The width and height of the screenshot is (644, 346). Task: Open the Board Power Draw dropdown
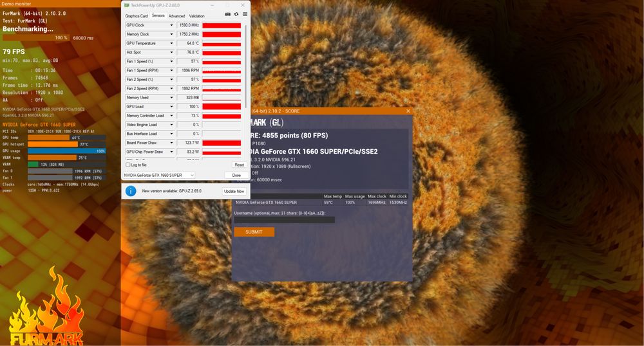pyautogui.click(x=172, y=143)
